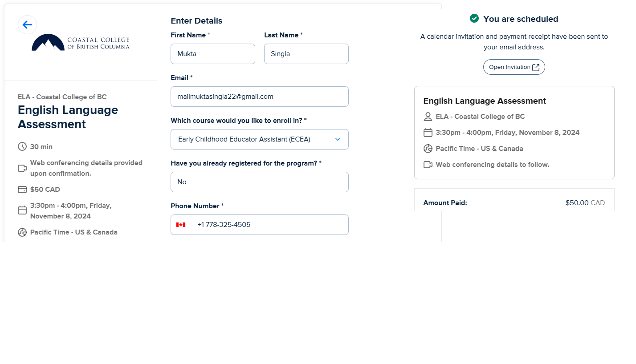Click the First Name field containing Mukta
Viewport: 636px width, 364px height.
[x=213, y=54]
